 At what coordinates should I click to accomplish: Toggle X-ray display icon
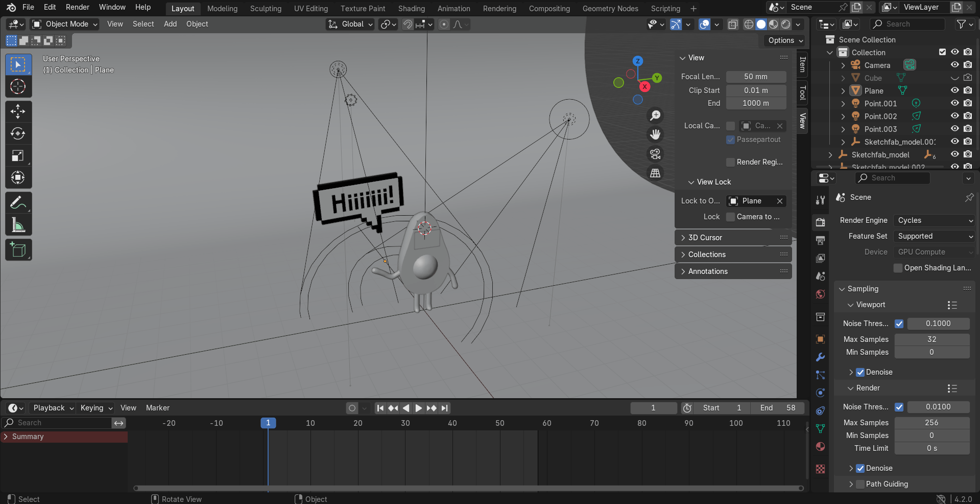tap(733, 24)
